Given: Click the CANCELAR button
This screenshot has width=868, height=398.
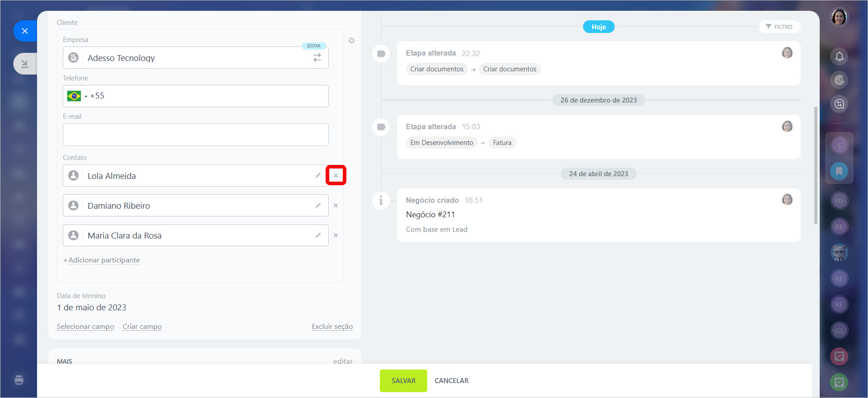Looking at the screenshot, I should point(452,381).
